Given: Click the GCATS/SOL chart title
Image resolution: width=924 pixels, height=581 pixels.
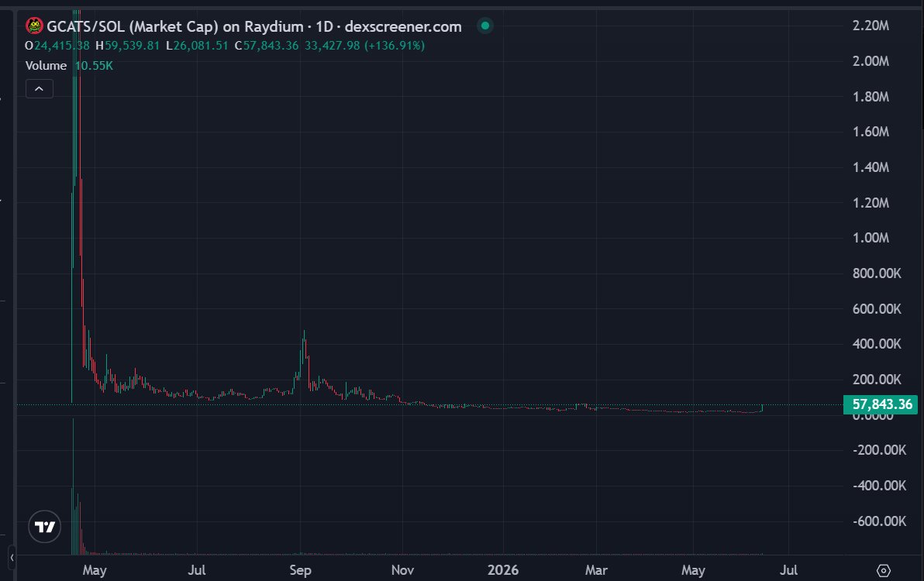Looking at the screenshot, I should [254, 26].
